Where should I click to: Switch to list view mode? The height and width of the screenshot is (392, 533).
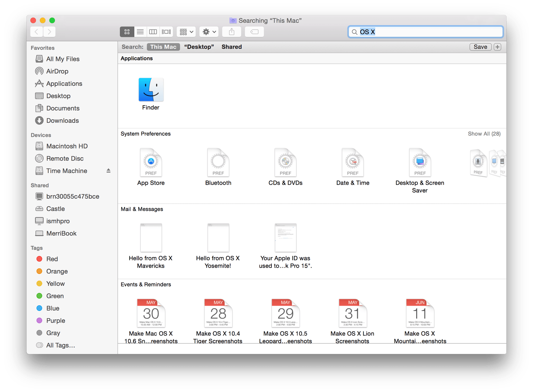point(140,32)
